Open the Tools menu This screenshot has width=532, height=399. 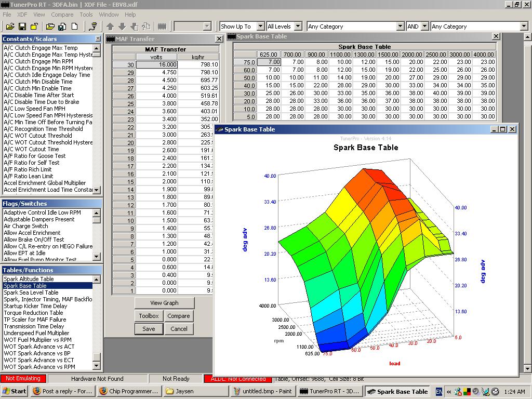86,15
